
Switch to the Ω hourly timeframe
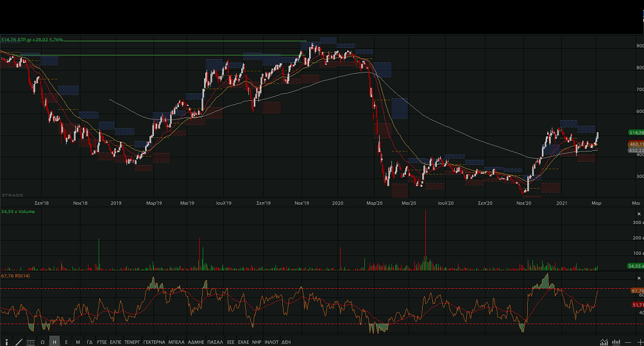tap(42, 342)
